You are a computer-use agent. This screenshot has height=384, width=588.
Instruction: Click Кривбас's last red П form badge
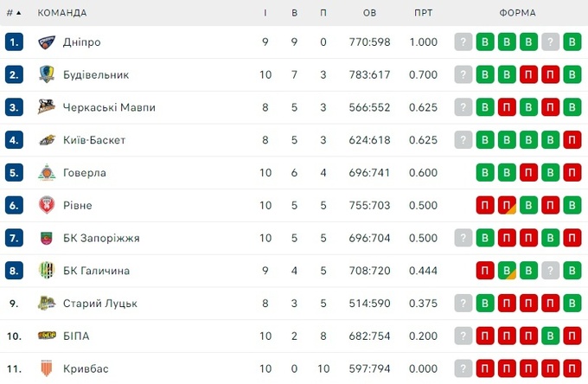(x=572, y=368)
